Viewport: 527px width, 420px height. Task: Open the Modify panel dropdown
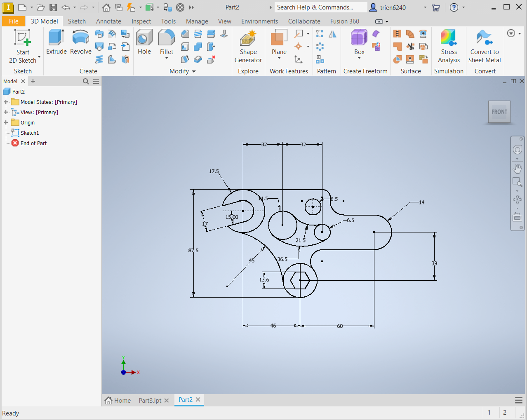point(194,71)
